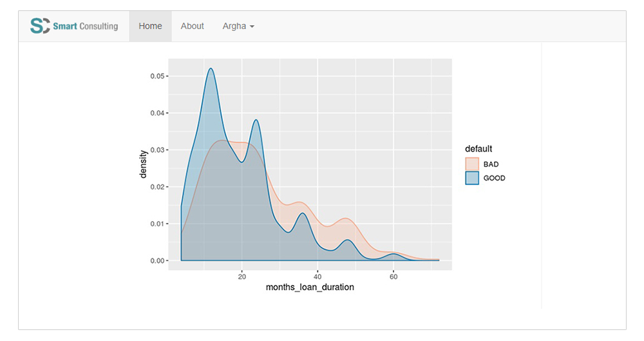Click the 0.05 y-axis tick label
The width and height of the screenshot is (644, 341).
[x=157, y=76]
